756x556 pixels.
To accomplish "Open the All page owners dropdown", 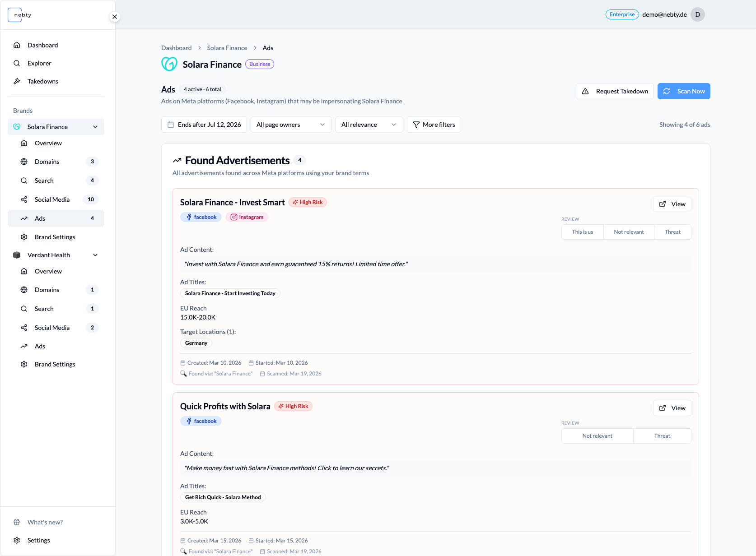I will [291, 125].
